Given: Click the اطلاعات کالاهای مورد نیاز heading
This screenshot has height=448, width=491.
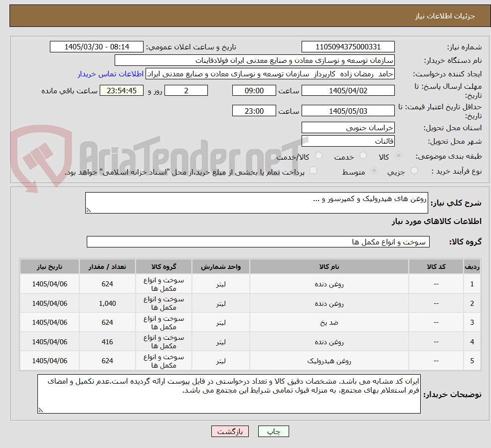Looking at the screenshot, I should pyautogui.click(x=437, y=222).
